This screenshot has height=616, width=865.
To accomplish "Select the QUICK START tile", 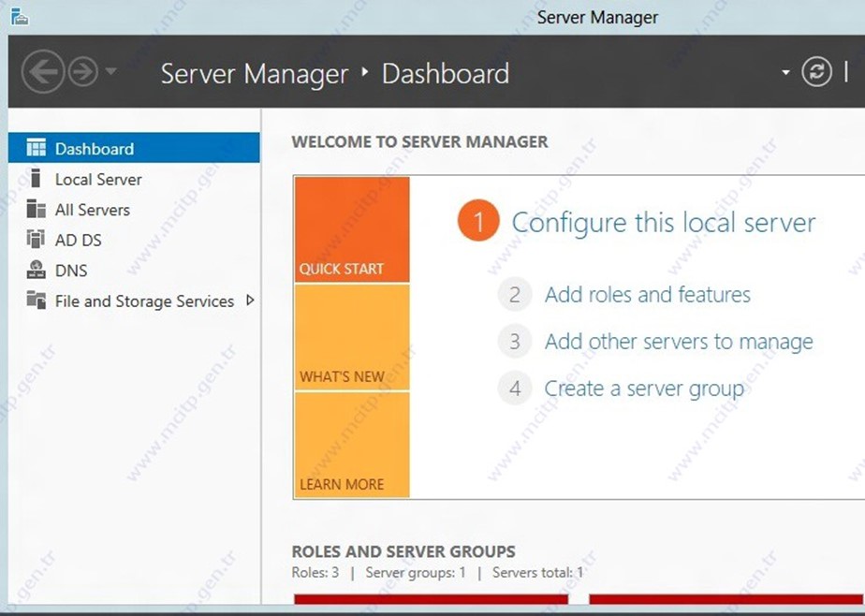I will [352, 229].
